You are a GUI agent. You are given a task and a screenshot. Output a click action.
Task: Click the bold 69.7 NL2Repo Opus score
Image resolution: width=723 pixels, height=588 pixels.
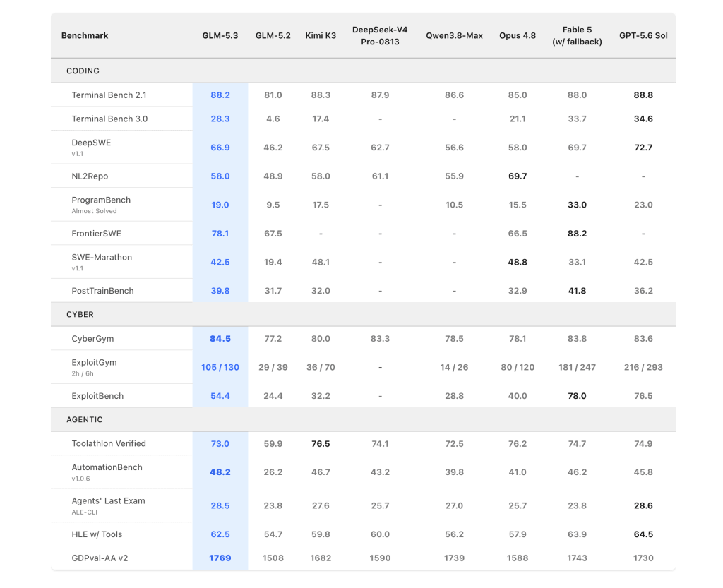pyautogui.click(x=518, y=176)
